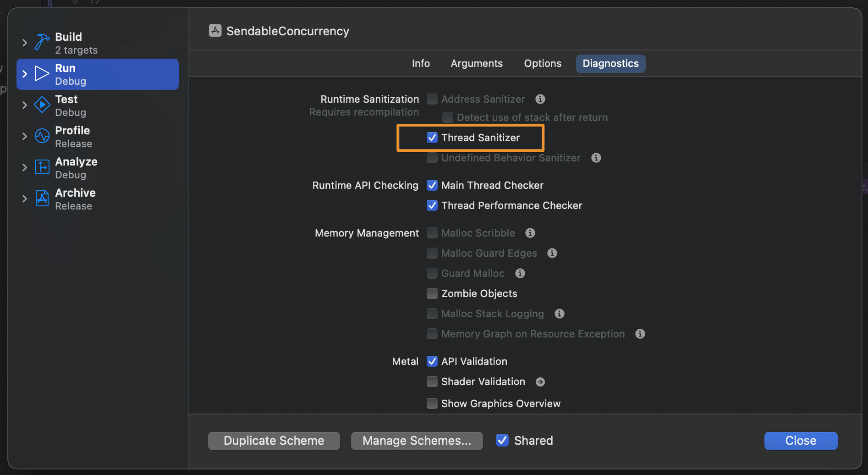This screenshot has height=475, width=868.
Task: Open the Options tab
Action: pyautogui.click(x=543, y=63)
